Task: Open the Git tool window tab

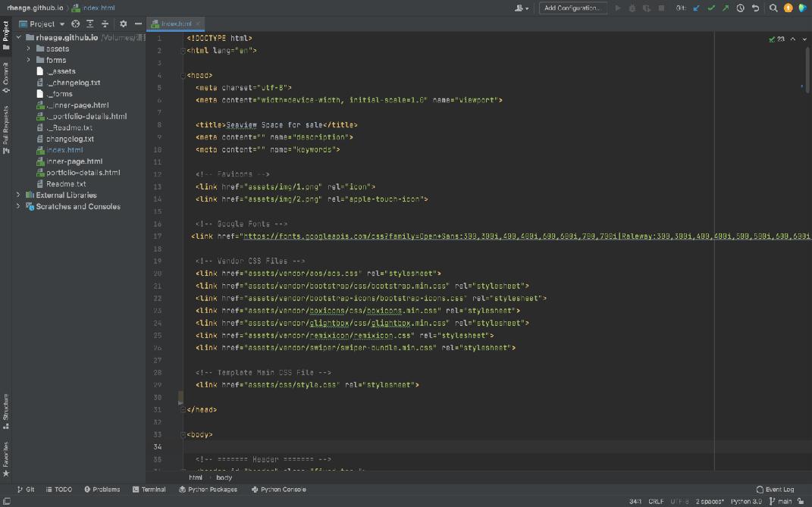Action: [x=26, y=490]
